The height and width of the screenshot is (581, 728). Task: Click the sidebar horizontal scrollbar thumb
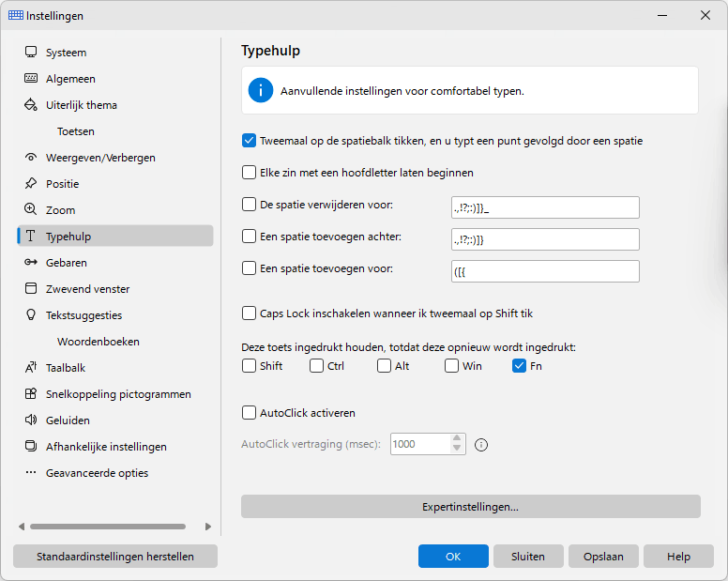pyautogui.click(x=108, y=527)
